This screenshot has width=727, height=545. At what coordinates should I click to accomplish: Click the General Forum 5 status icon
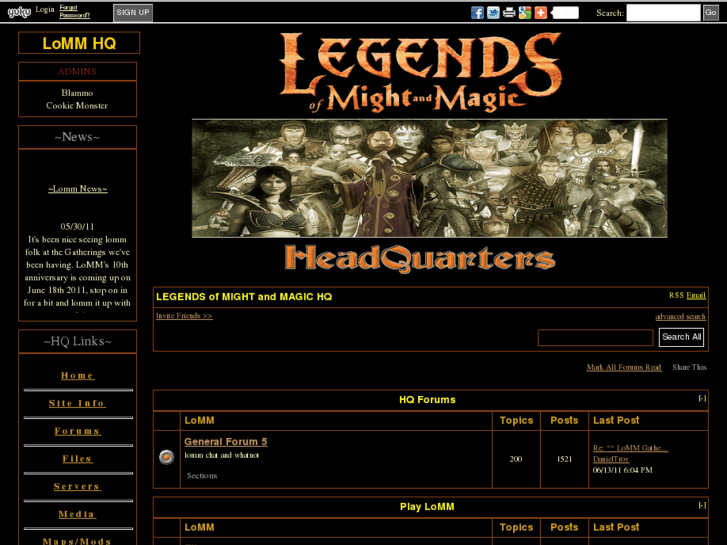(166, 457)
